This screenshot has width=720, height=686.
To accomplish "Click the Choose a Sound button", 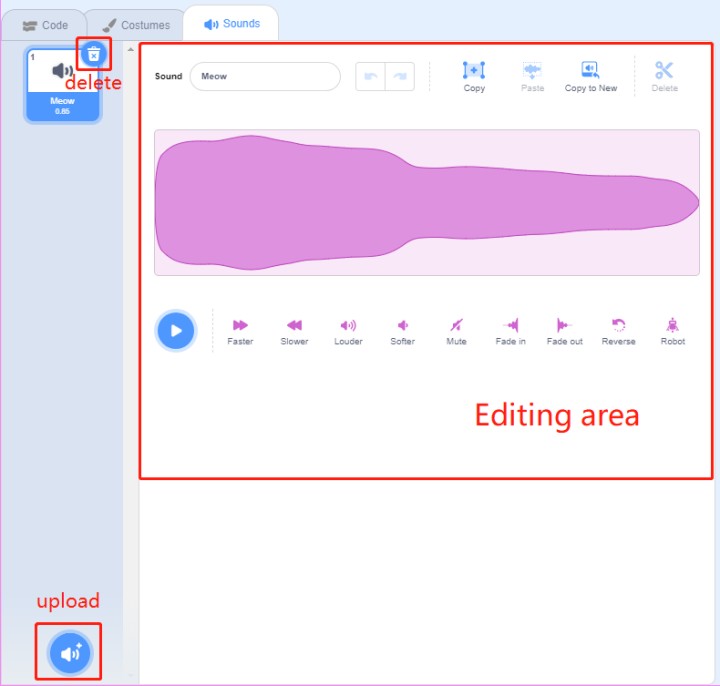I will pos(70,652).
